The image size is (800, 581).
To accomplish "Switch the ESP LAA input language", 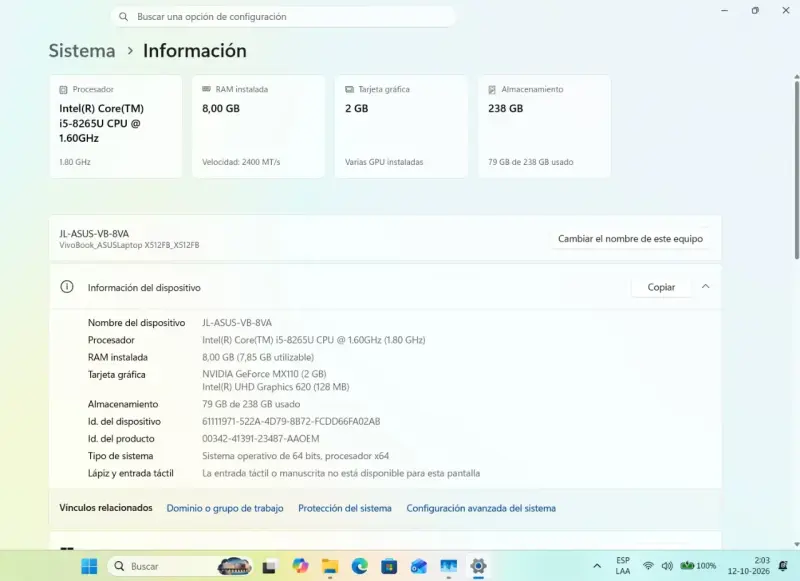I will click(x=622, y=566).
